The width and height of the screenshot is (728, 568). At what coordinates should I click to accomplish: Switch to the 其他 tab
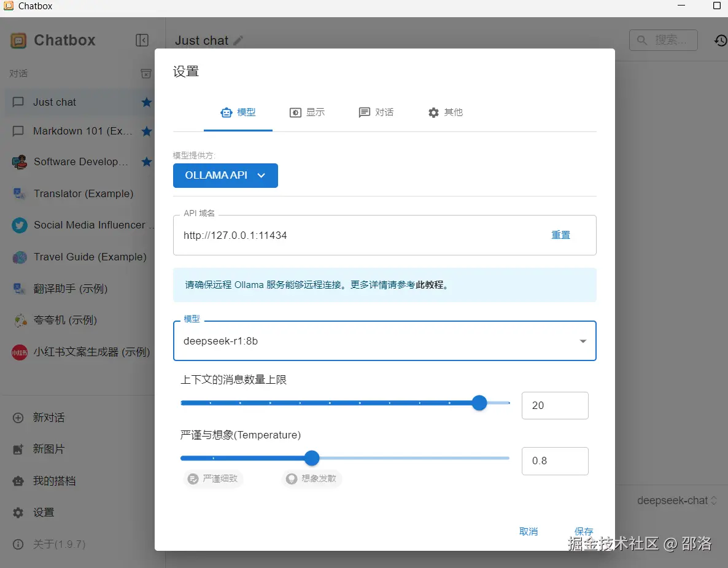445,112
